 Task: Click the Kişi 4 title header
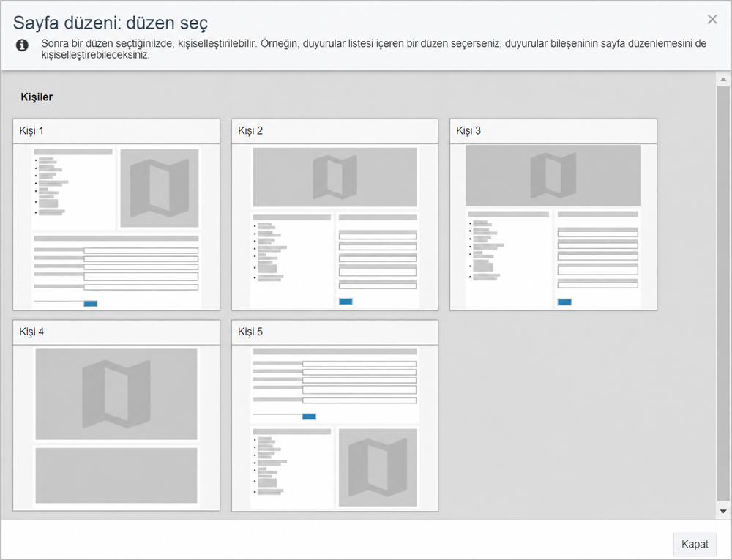point(116,332)
